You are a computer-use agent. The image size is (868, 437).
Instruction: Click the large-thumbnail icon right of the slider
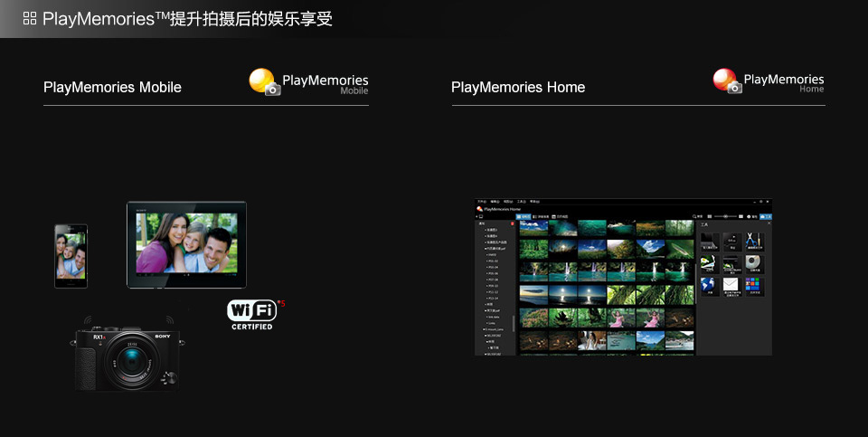[741, 216]
